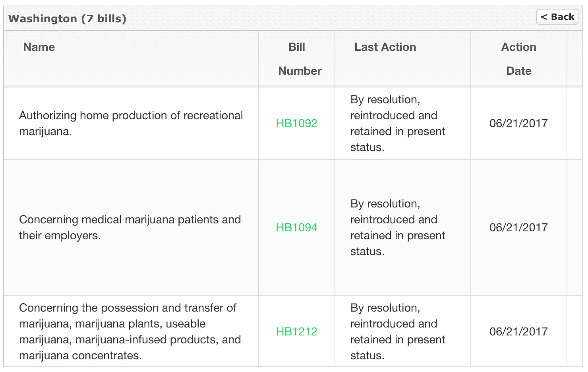Open bill HB1094 details
Screen dimensions: 588x372
click(x=296, y=227)
